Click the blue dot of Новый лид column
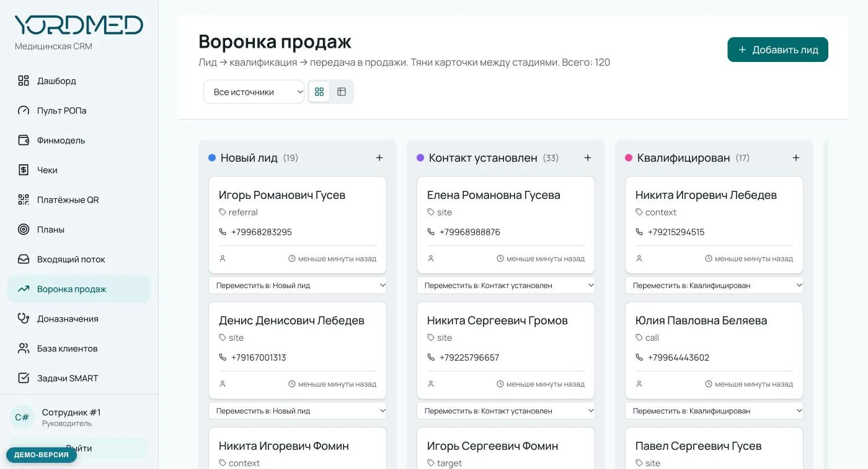This screenshot has height=469, width=868. tap(212, 158)
